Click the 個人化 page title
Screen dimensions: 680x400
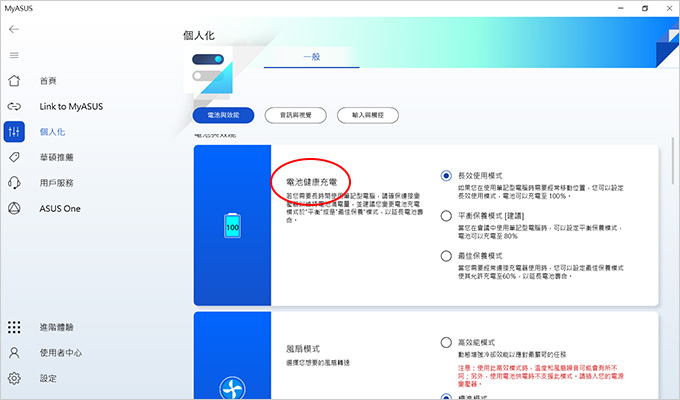click(x=199, y=36)
